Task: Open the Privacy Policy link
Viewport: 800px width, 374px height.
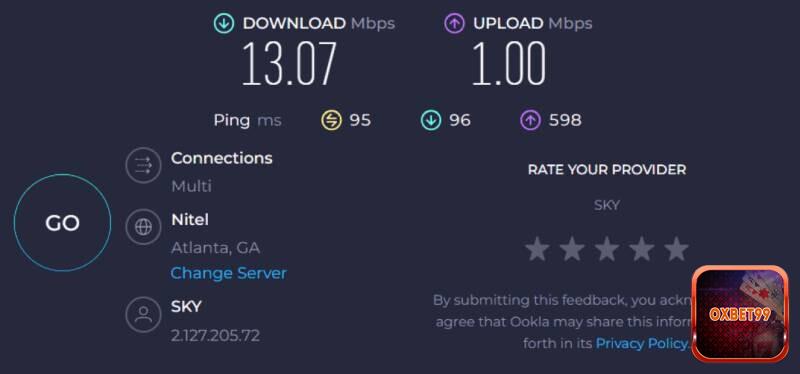Action: click(642, 343)
